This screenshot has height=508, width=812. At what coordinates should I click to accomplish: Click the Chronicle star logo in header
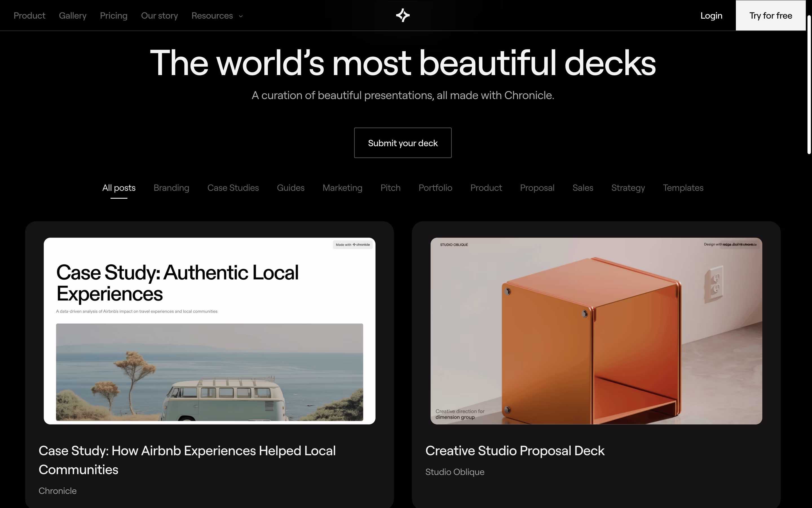[403, 16]
